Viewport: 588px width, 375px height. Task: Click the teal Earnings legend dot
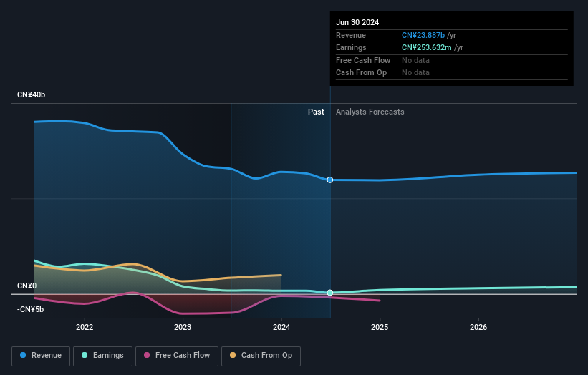(85, 355)
